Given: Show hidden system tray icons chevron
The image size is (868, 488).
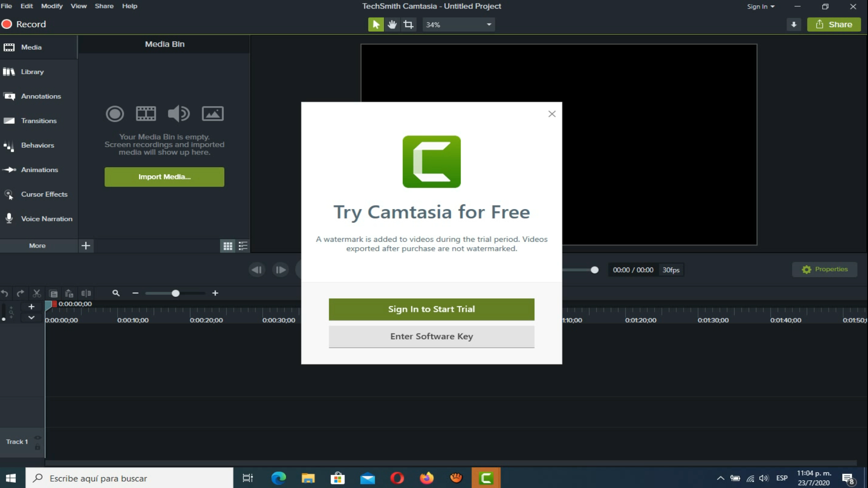Looking at the screenshot, I should click(x=721, y=478).
